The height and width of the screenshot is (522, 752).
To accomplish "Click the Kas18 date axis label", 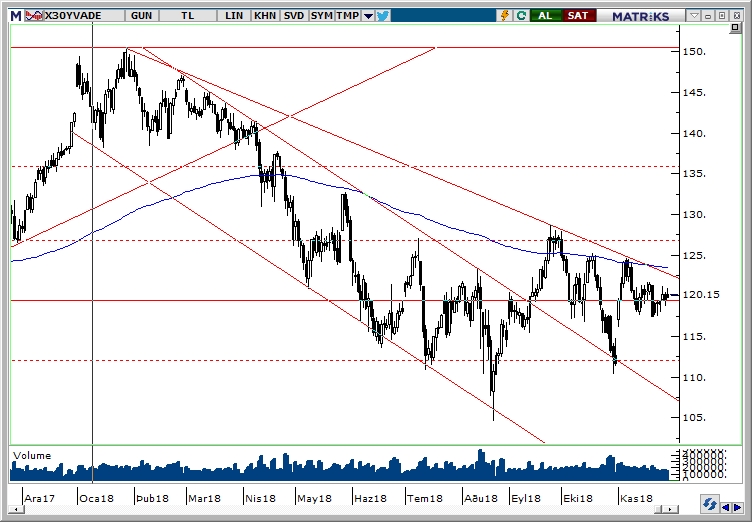I will coord(636,498).
